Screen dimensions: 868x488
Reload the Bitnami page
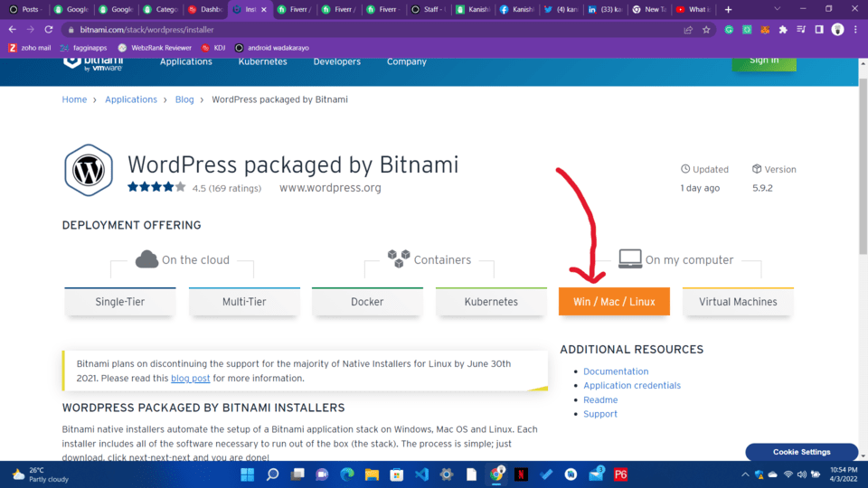coord(49,30)
